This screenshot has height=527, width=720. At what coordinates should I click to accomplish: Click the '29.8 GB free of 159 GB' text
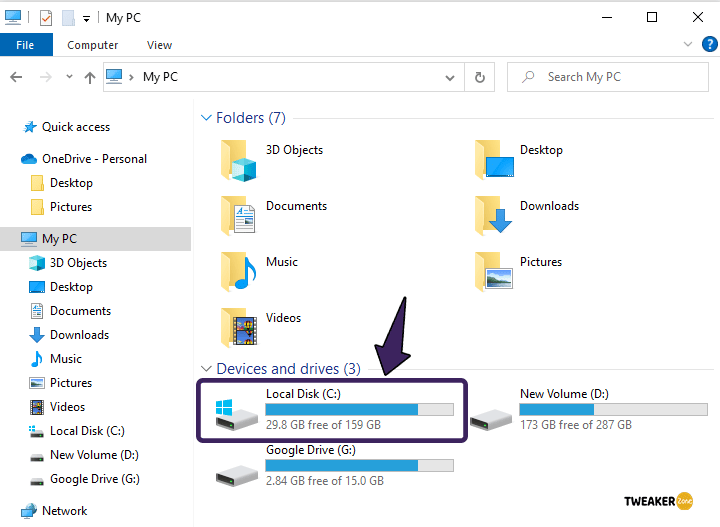click(x=323, y=425)
